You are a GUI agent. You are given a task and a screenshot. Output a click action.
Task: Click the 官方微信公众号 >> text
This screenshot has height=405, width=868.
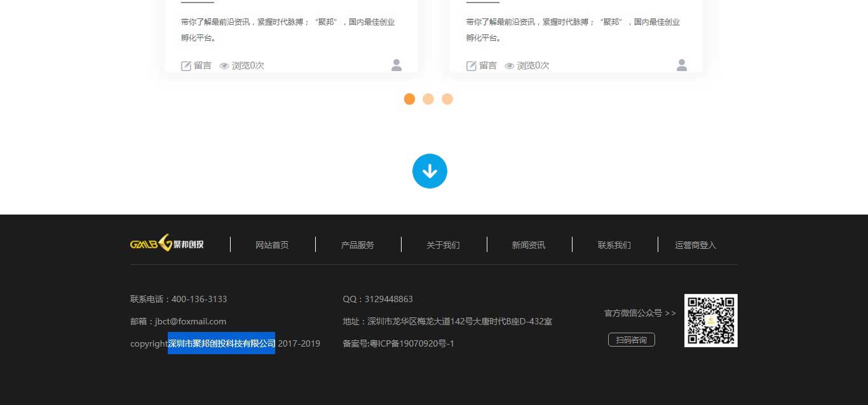coord(639,312)
